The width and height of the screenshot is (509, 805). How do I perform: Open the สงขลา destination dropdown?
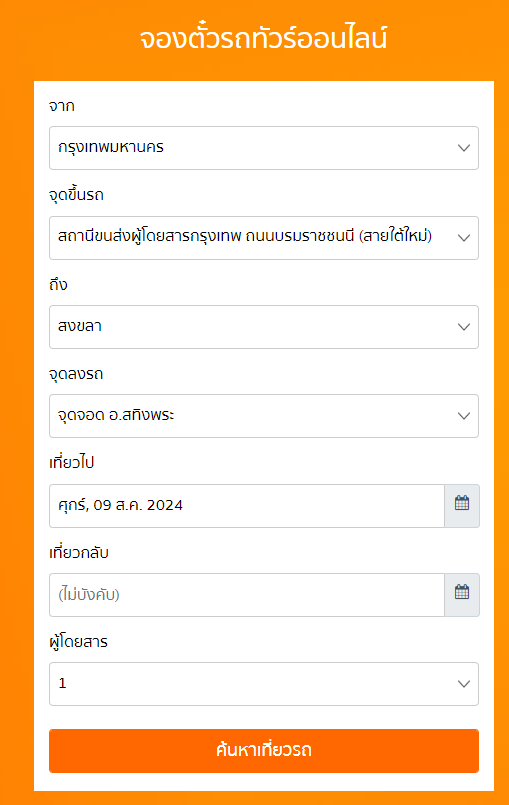pos(263,327)
